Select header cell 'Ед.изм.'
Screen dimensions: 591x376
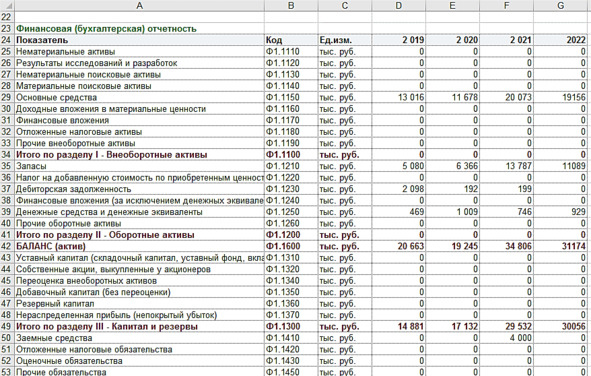(344, 40)
